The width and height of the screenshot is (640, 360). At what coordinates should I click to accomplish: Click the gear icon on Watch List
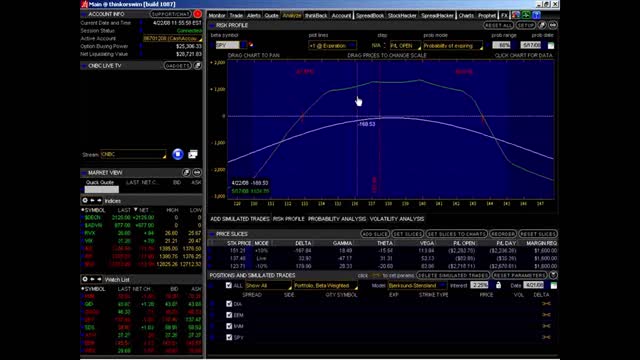click(85, 279)
